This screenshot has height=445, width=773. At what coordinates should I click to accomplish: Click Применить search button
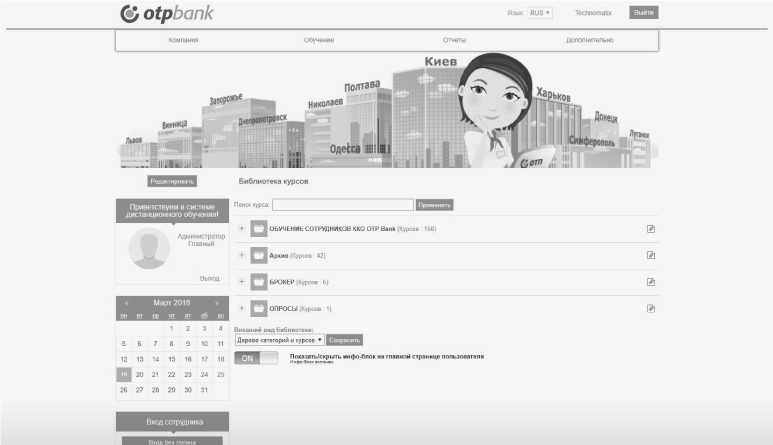pyautogui.click(x=434, y=205)
